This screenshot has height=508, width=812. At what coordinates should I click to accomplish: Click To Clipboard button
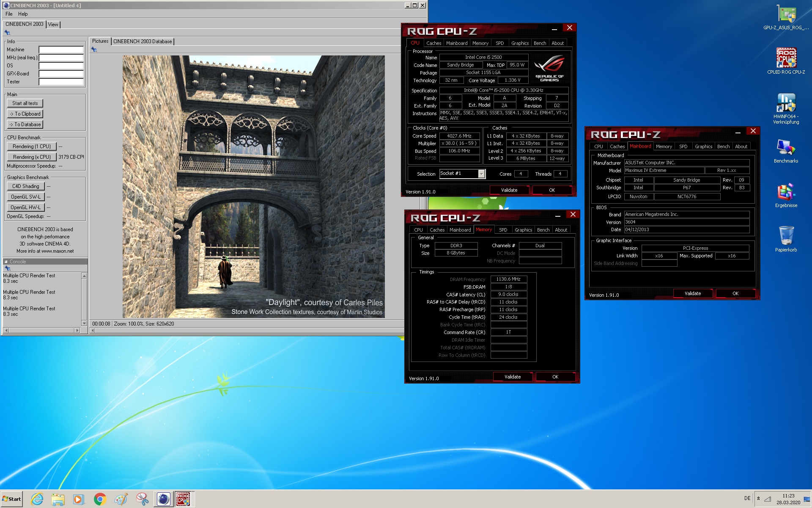pos(25,114)
